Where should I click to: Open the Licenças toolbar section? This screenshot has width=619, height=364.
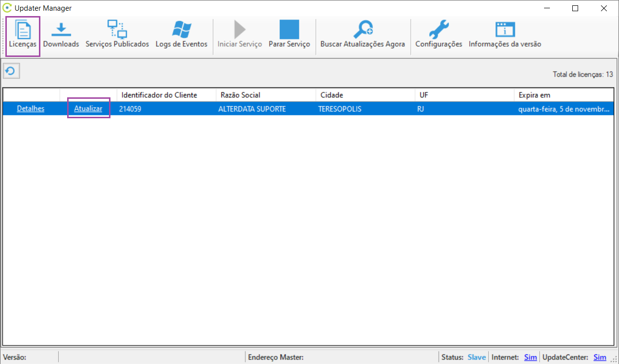coord(23,36)
